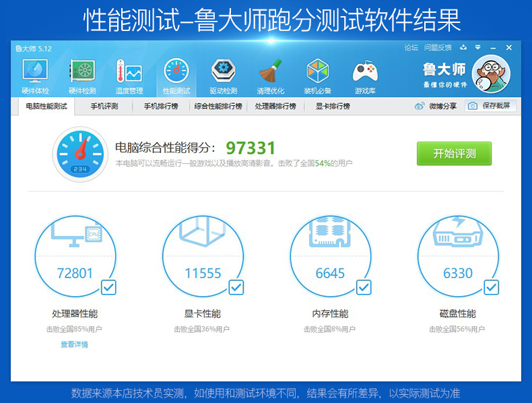Open the title bar dropdown menu arrow
The height and width of the screenshot is (403, 532).
477,48
